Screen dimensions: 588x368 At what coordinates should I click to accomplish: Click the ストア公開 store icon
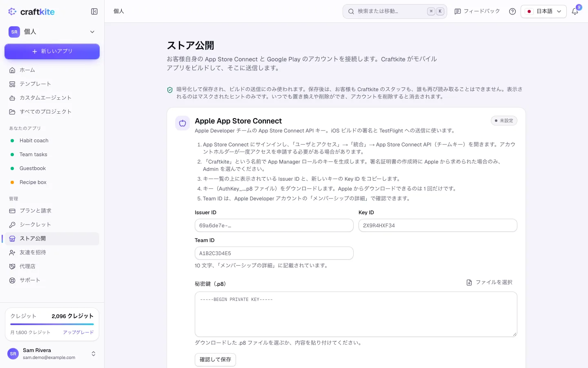click(12, 238)
